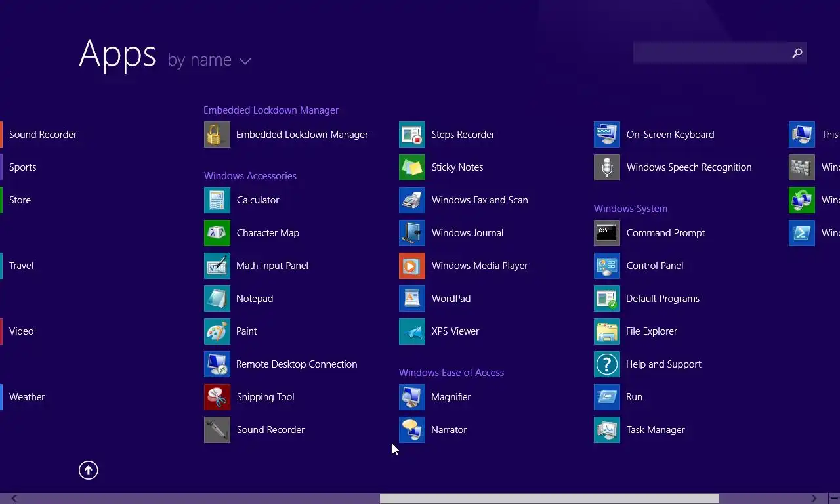Launch Paint using the palette icon
840x504 pixels.
coord(217,331)
